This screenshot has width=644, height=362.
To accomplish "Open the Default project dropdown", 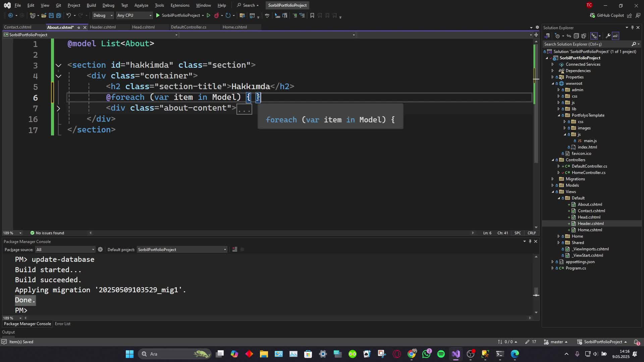I will click(182, 249).
